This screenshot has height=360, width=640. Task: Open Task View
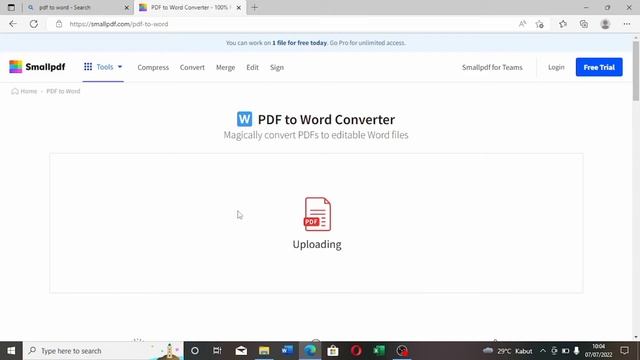[x=217, y=351]
